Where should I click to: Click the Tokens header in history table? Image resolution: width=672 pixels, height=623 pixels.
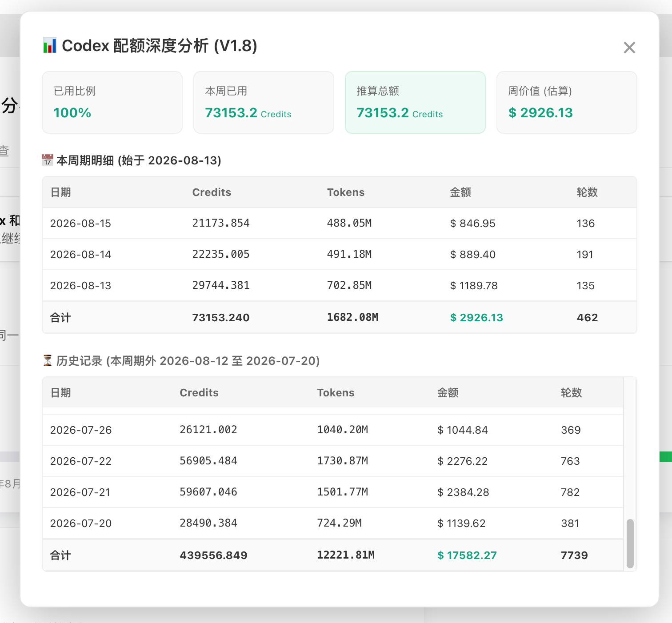click(336, 393)
